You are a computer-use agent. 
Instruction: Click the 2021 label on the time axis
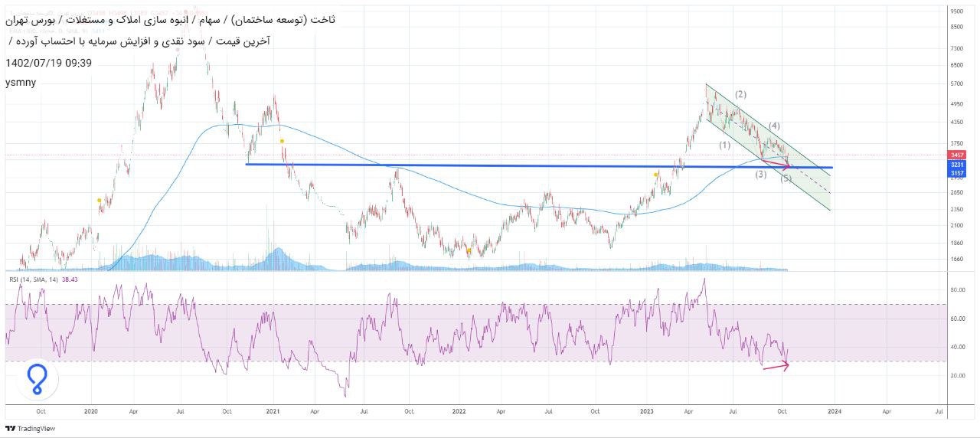[x=273, y=411]
